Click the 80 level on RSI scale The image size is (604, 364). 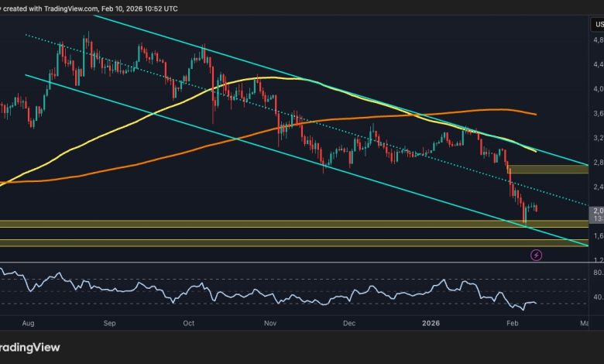[597, 273]
